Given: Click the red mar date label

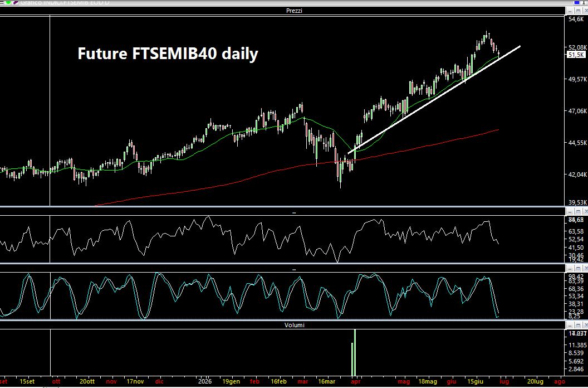Looking at the screenshot, I should point(302,381).
